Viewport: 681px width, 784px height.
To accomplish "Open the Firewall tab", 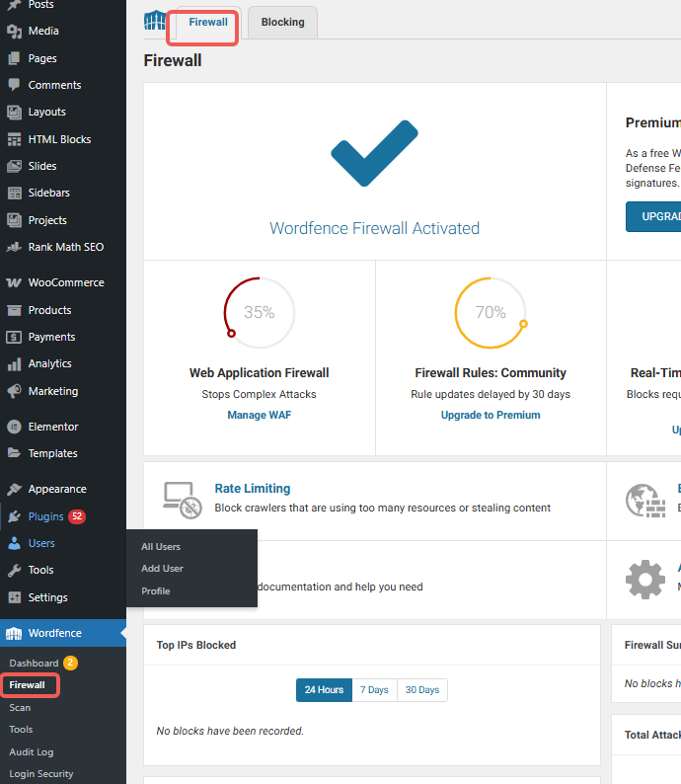I will click(208, 22).
